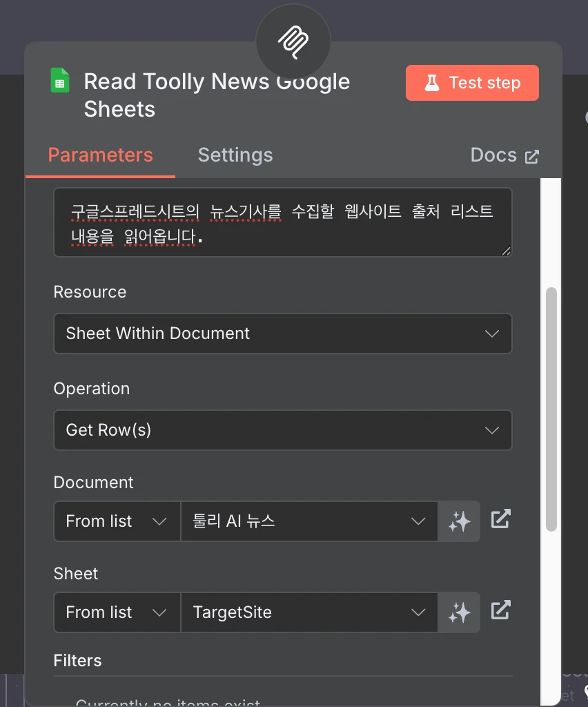Viewport: 588px width, 707px height.
Task: Click the note resize handle icon
Action: point(506,251)
